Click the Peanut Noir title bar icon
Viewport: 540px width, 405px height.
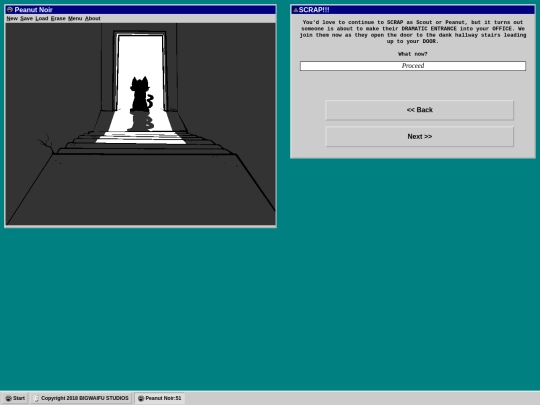10,10
